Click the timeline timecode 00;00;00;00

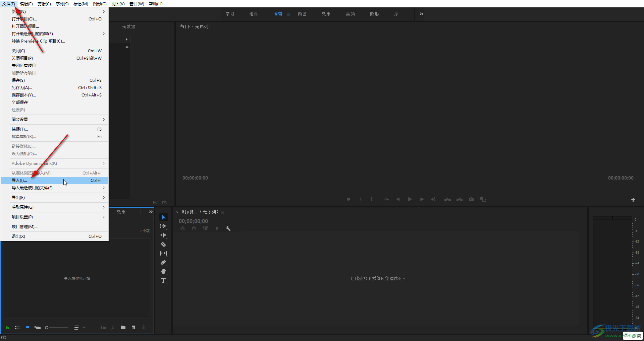(x=193, y=221)
